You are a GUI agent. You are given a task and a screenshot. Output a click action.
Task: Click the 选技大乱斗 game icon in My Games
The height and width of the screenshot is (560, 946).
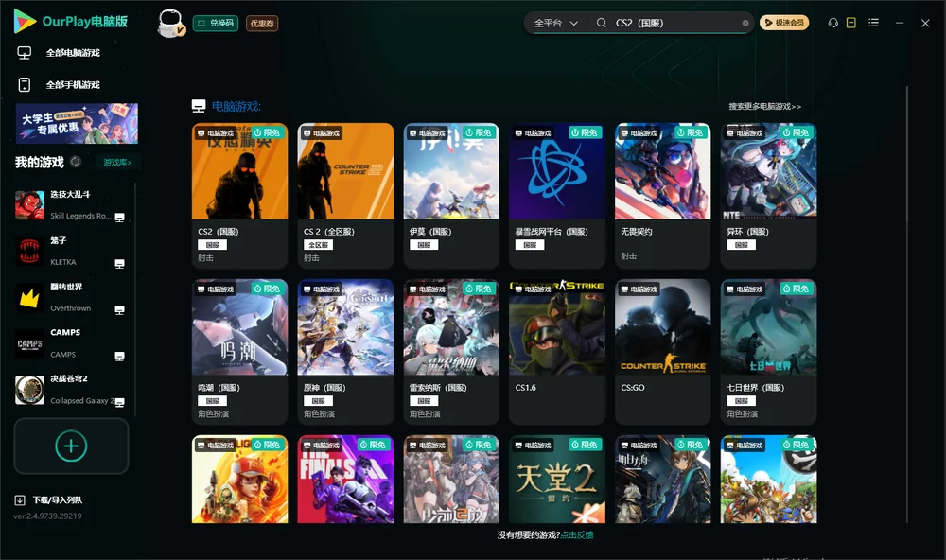pos(29,205)
